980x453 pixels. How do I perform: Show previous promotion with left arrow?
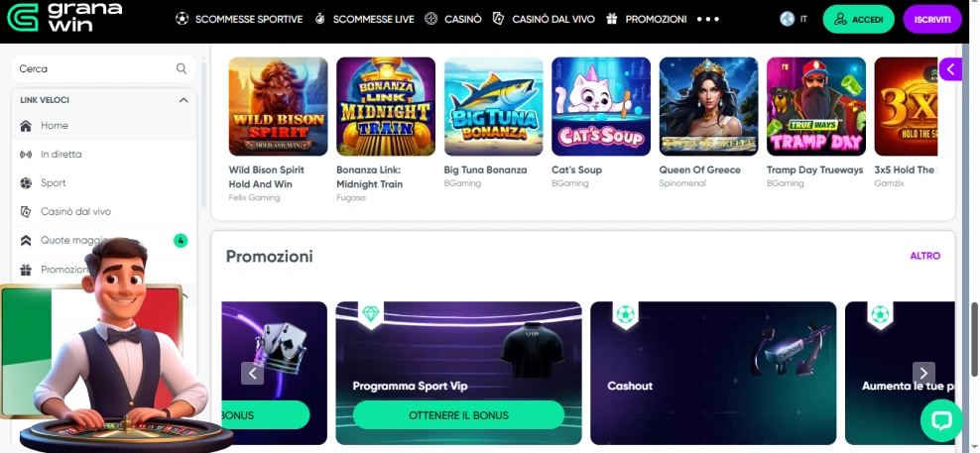(x=253, y=373)
